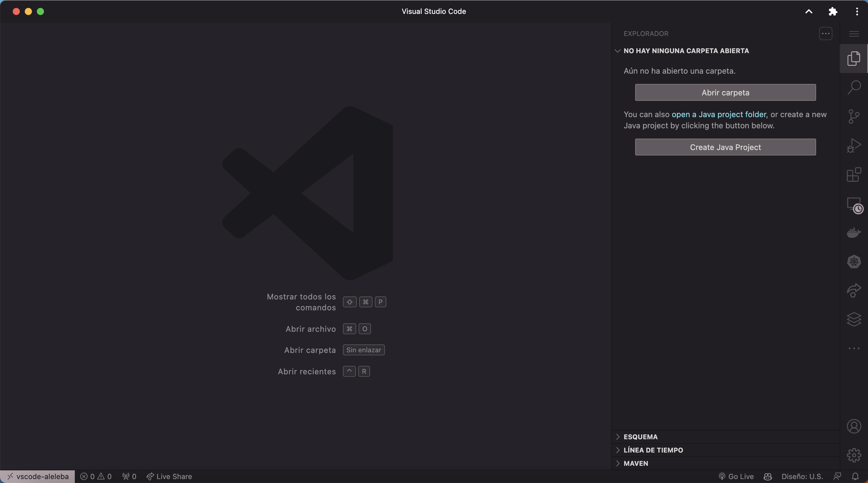This screenshot has height=483, width=868.
Task: Click the Abrir carpeta button
Action: (725, 92)
